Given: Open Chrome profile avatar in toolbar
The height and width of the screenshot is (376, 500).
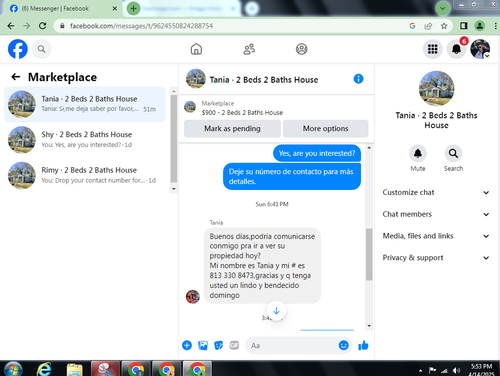Looking at the screenshot, I should pos(480,26).
